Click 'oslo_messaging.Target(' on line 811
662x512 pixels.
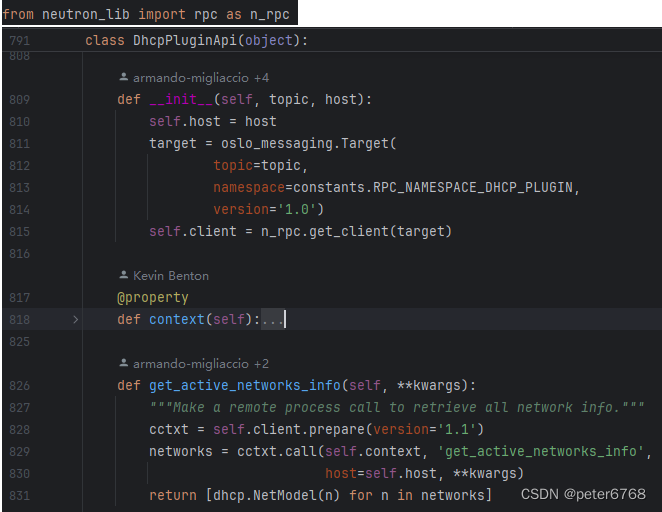pos(309,144)
